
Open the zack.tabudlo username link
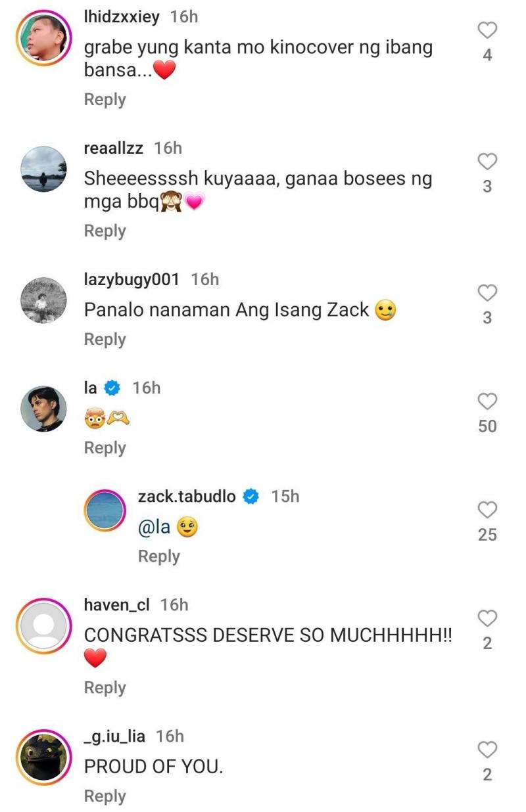coord(186,497)
